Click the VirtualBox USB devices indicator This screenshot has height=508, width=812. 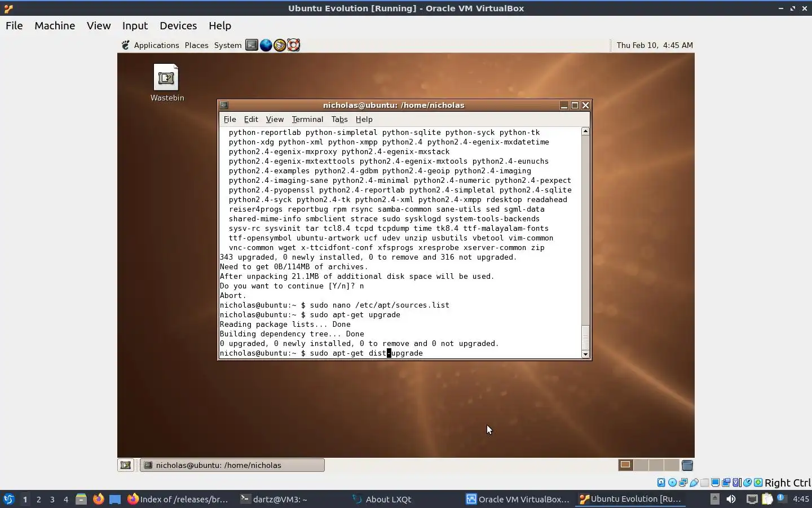pos(694,483)
